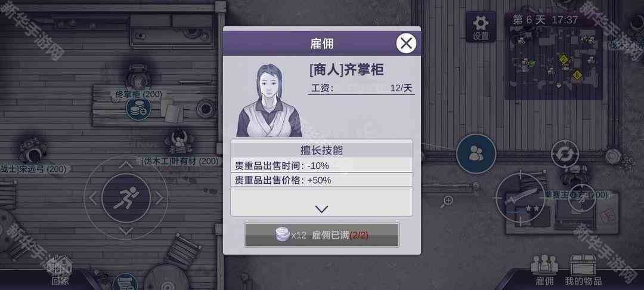Select the 贵重品出售时间 -10% skill row
The height and width of the screenshot is (290, 644).
click(321, 165)
